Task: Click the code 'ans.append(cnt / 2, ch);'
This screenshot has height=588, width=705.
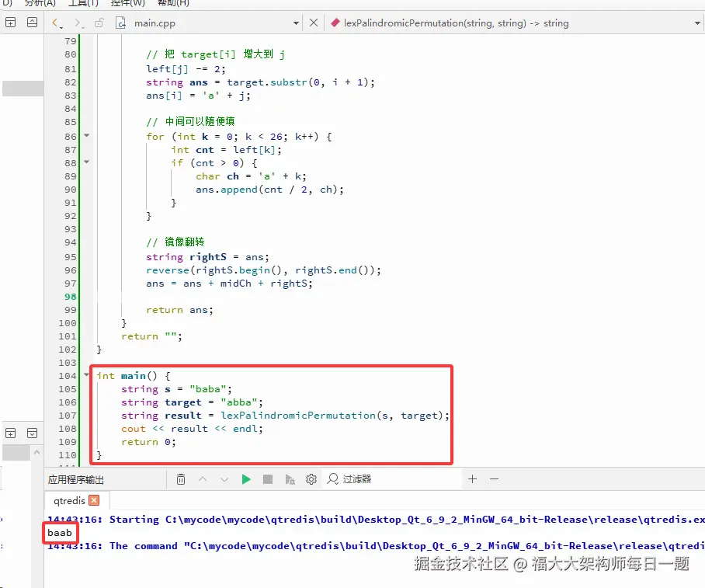Action: [269, 190]
